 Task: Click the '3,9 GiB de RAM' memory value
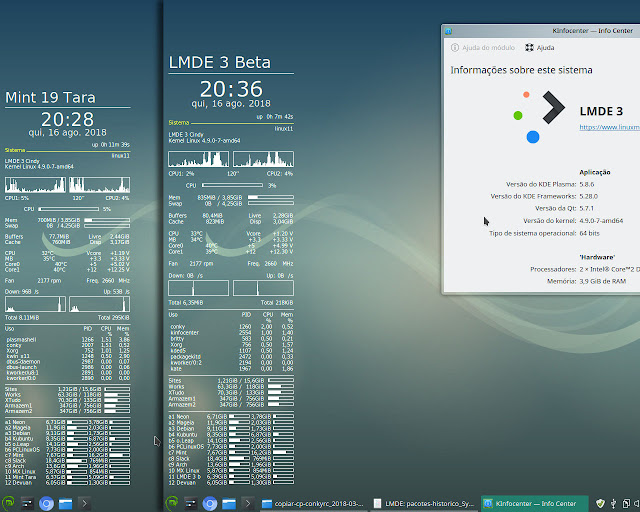(x=602, y=281)
